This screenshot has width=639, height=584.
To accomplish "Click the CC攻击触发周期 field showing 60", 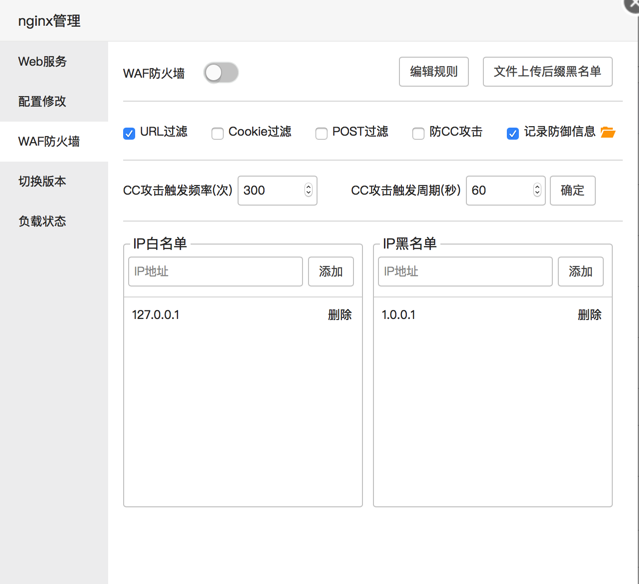I will pos(505,190).
